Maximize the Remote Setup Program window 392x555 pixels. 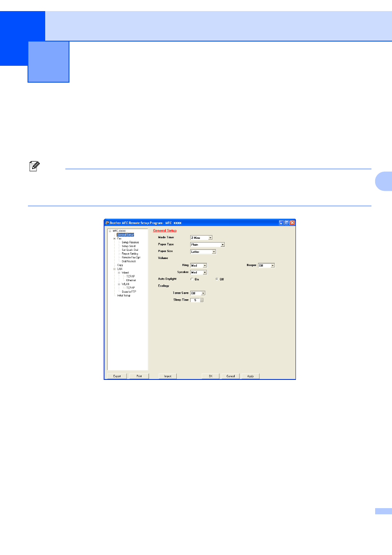point(287,223)
